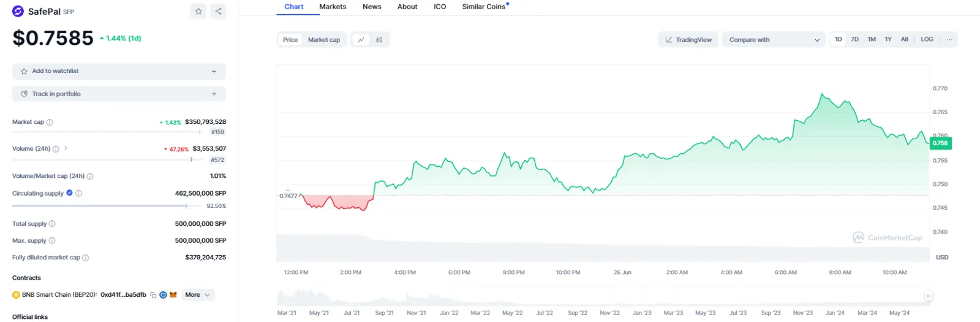Show Volume/Market cap (24h) info icon
Viewport: 980px width, 322px height.
90,176
